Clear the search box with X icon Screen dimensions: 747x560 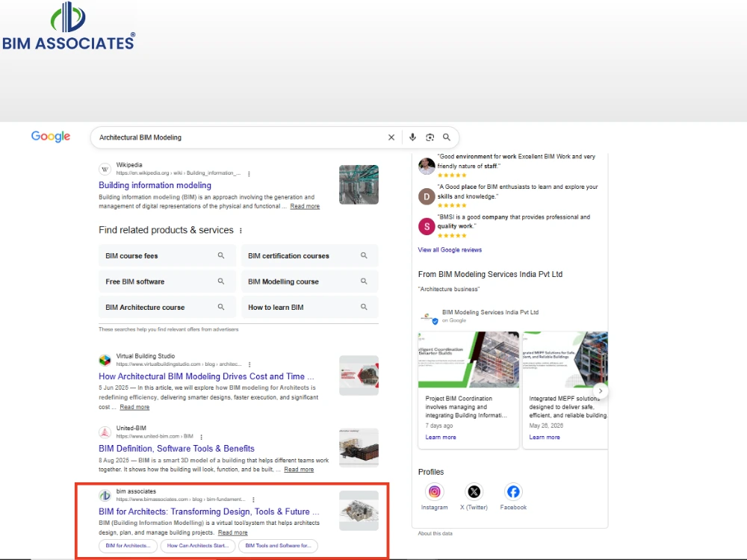(391, 137)
